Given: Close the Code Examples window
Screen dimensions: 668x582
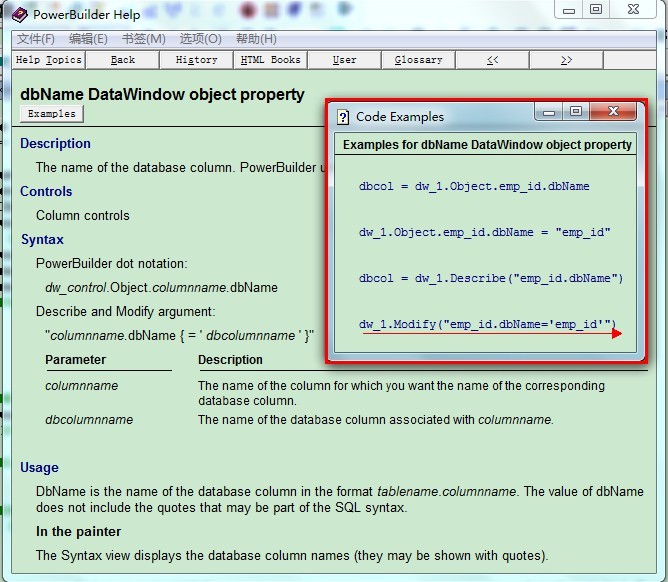Looking at the screenshot, I should point(613,112).
